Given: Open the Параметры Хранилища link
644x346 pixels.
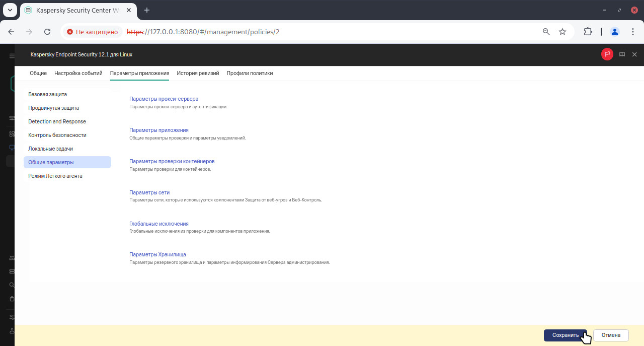Looking at the screenshot, I should coord(157,255).
